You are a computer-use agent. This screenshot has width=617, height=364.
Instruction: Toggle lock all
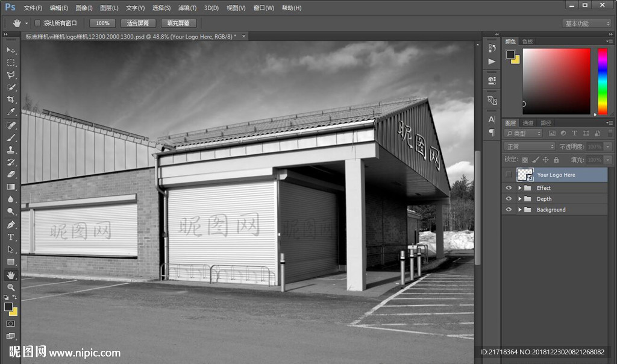tap(556, 160)
